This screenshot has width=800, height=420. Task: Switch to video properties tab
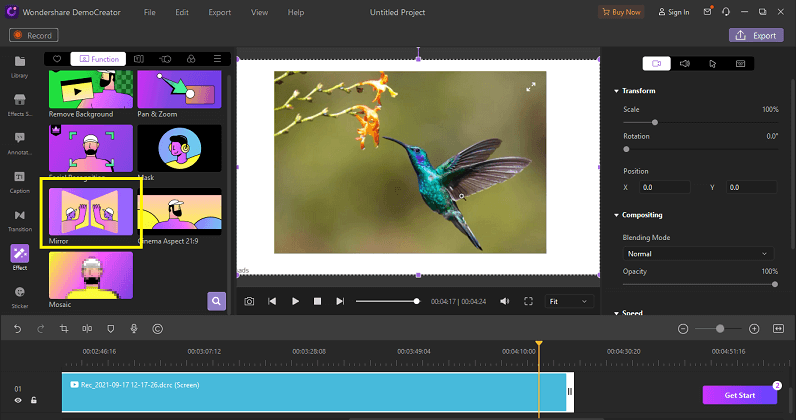tap(656, 63)
